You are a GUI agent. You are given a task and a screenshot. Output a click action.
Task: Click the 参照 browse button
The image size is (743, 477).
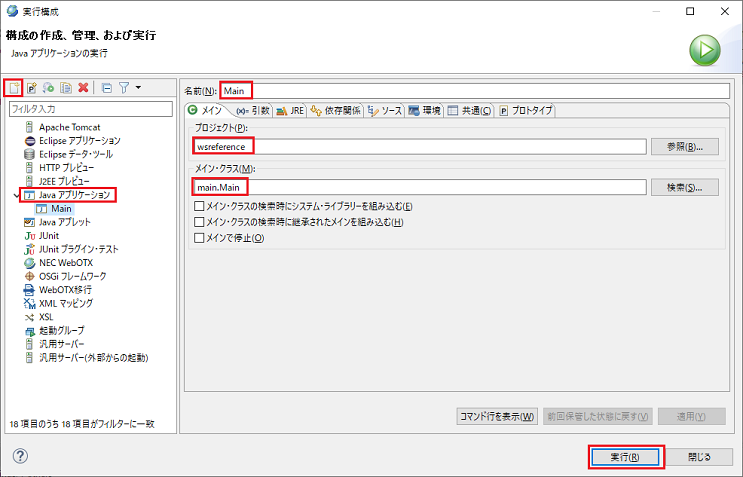tap(685, 147)
